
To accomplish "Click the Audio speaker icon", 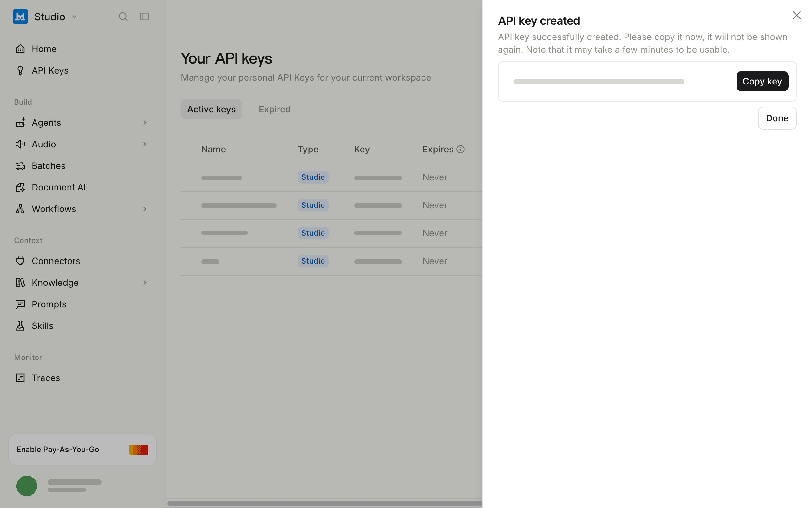I will click(21, 144).
